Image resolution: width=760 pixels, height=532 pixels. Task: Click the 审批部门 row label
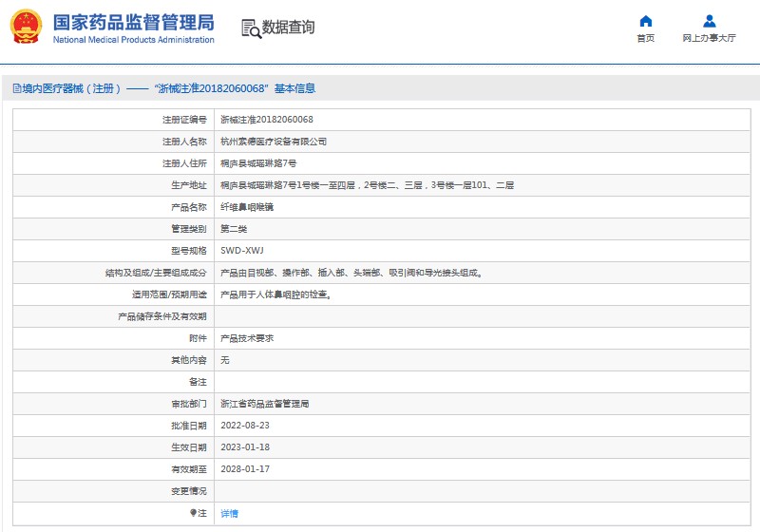(188, 404)
